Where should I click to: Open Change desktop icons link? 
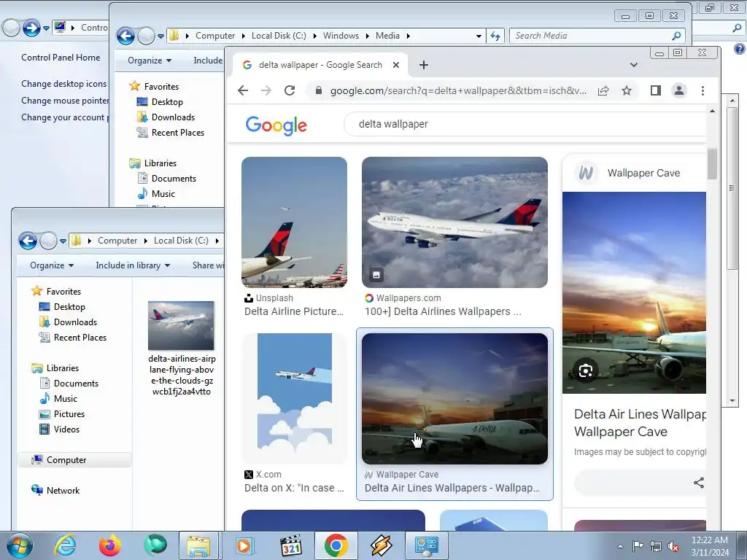pyautogui.click(x=64, y=84)
